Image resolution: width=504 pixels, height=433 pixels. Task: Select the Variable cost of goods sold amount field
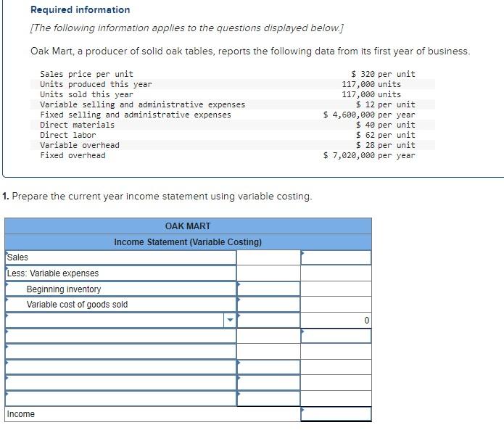pos(268,304)
